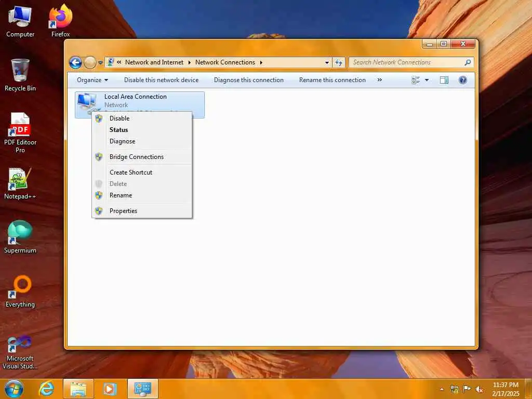The width and height of the screenshot is (532, 399).
Task: Open the view options dropdown arrow
Action: point(427,80)
